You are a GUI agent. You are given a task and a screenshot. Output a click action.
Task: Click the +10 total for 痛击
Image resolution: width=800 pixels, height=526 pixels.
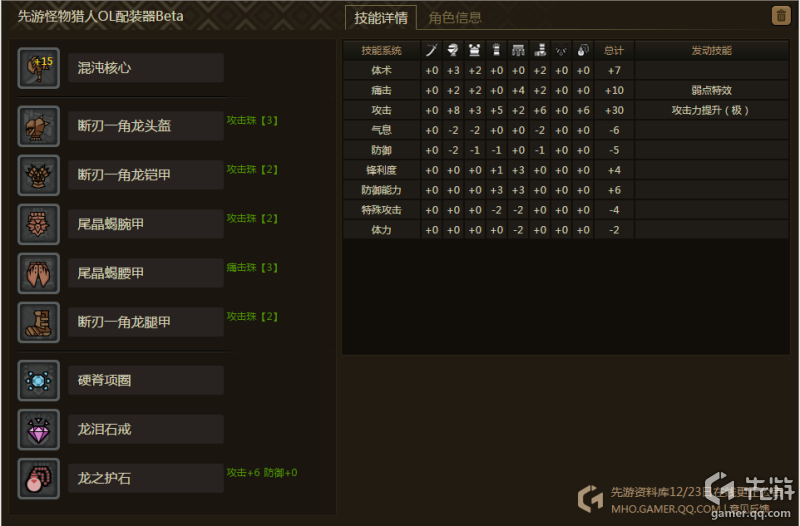coord(614,90)
